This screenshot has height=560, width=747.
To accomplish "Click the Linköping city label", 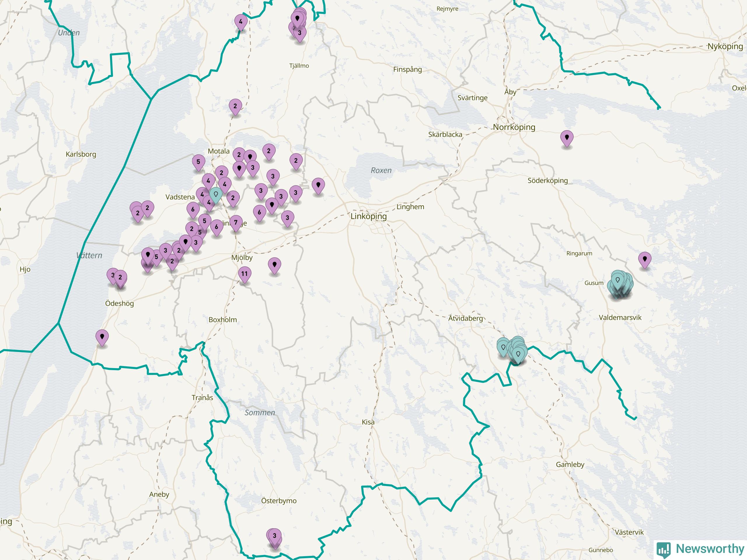I will 369,216.
